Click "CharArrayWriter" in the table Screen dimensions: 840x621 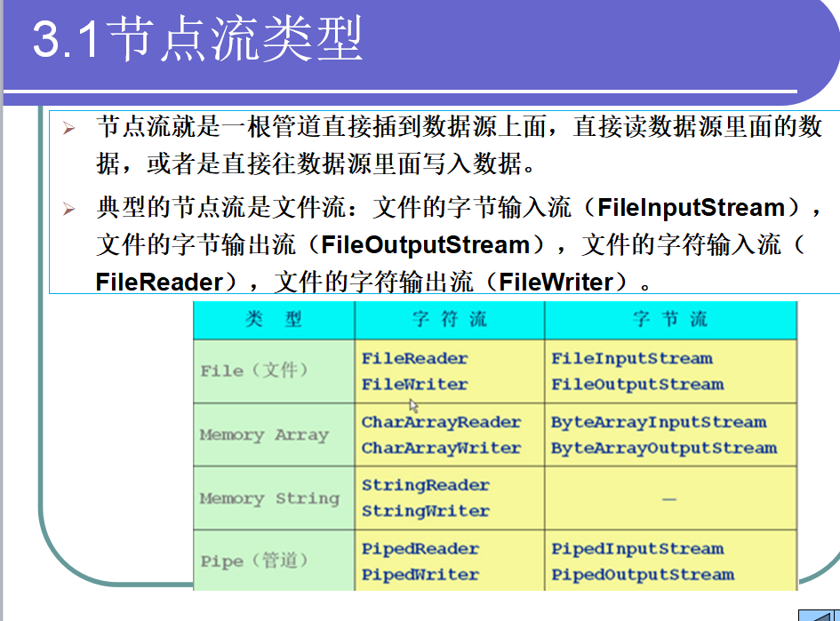tap(441, 448)
